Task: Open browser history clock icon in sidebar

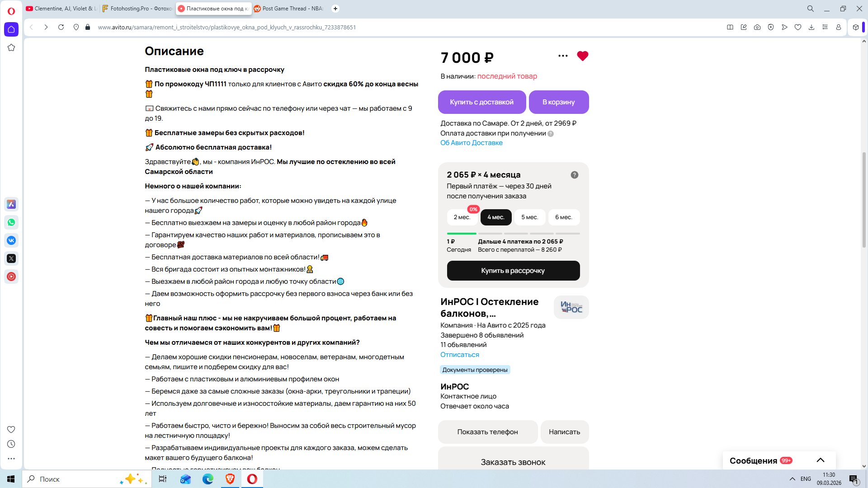Action: (11, 444)
